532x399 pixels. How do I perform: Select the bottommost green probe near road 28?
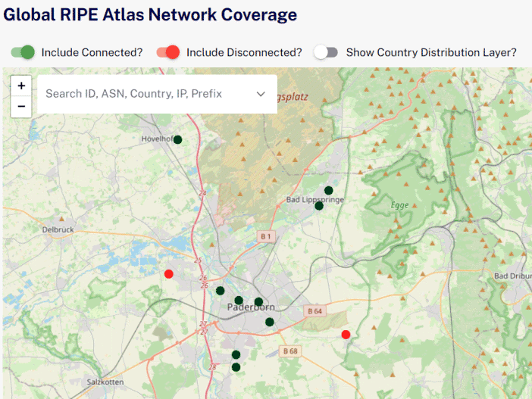[236, 367]
